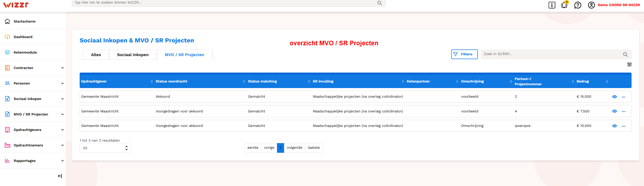Viewport: 644px width, 186px height.
Task: Open three-dots menu for € 15.000 row
Action: coord(624,97)
